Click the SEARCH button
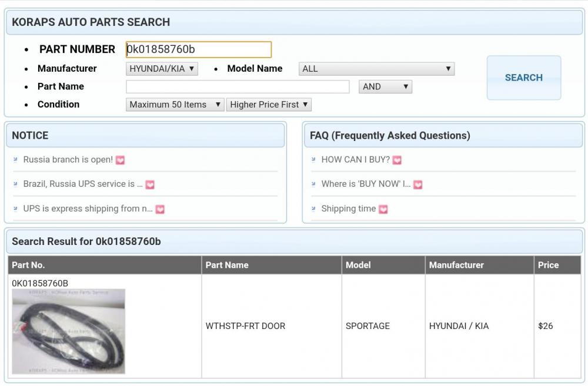The height and width of the screenshot is (386, 588). (524, 78)
